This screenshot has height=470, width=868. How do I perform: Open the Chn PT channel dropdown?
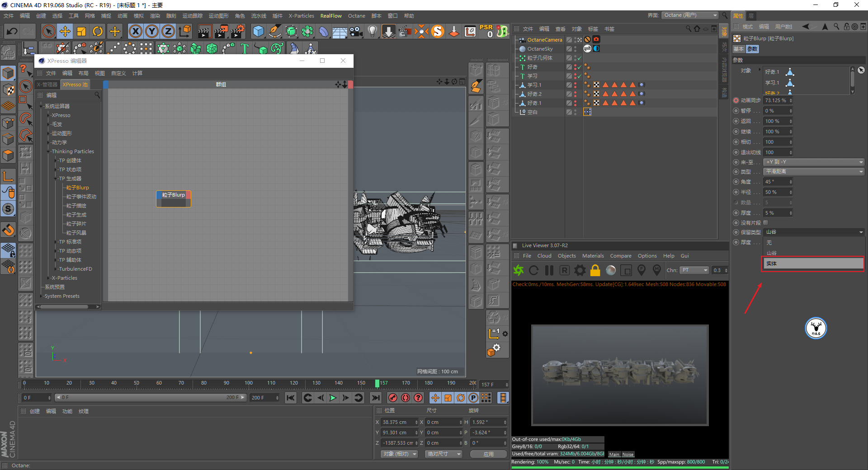694,270
